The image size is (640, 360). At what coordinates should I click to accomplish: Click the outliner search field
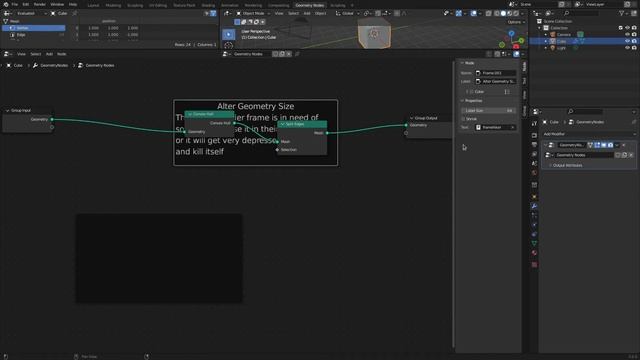582,13
